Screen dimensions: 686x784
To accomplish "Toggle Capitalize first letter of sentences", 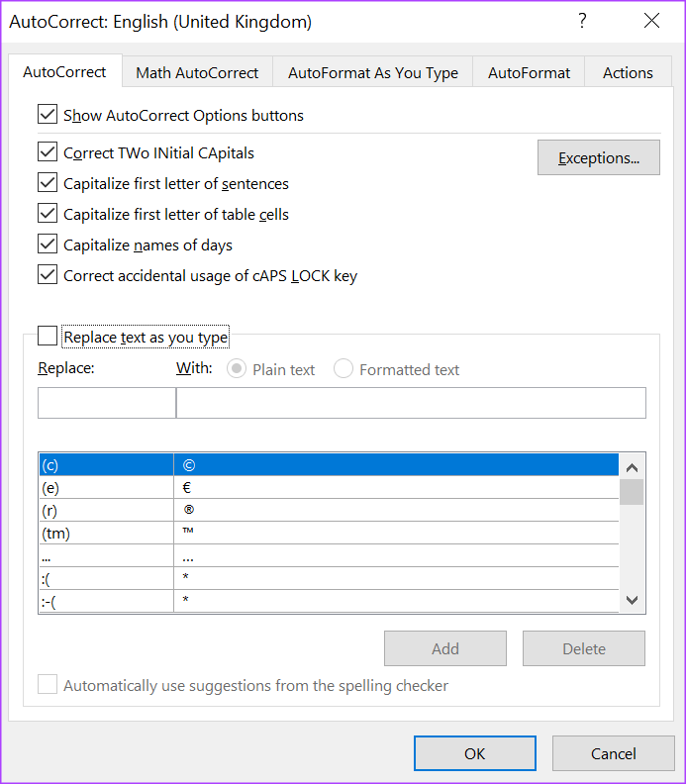I will pyautogui.click(x=48, y=183).
